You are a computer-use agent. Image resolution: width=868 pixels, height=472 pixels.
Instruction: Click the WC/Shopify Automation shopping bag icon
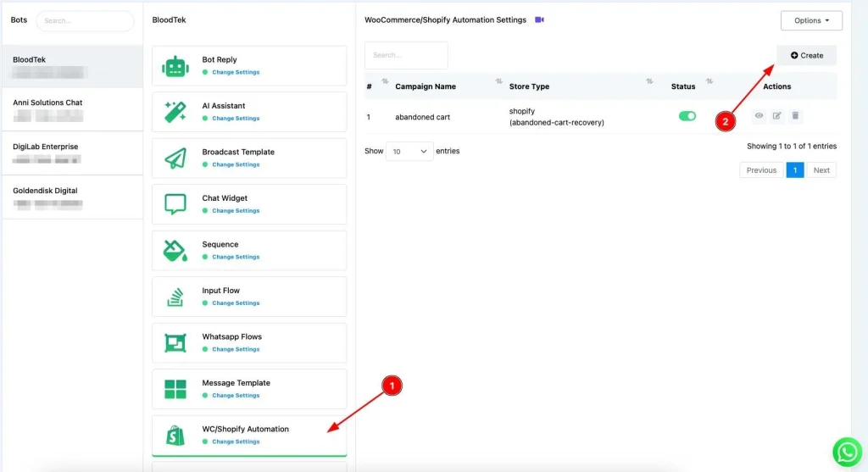point(175,436)
